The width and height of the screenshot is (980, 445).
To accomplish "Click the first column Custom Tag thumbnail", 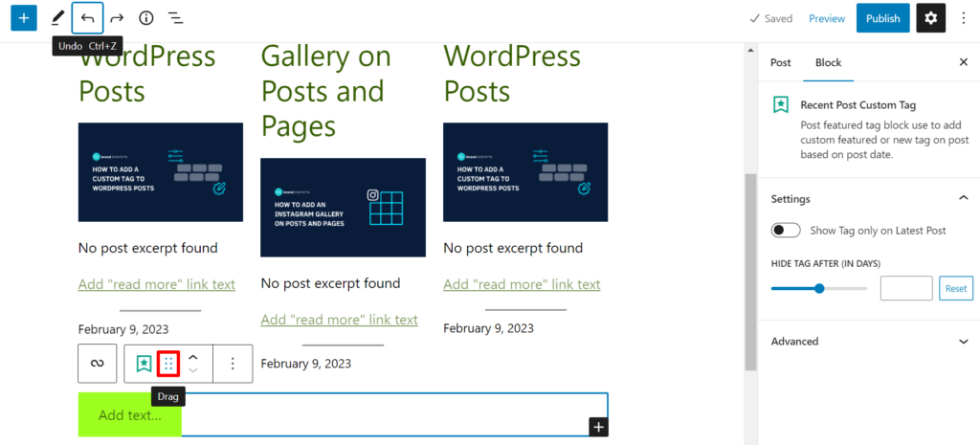I will click(x=161, y=172).
